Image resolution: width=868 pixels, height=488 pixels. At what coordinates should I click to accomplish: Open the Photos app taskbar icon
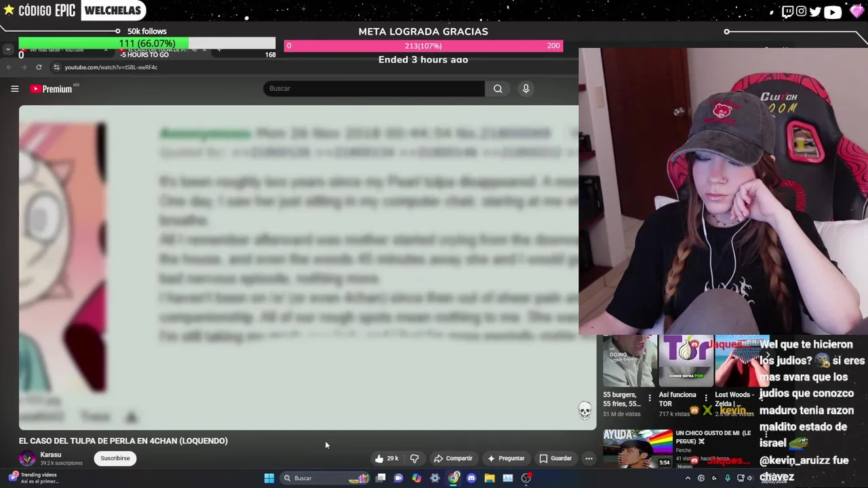coord(508,478)
